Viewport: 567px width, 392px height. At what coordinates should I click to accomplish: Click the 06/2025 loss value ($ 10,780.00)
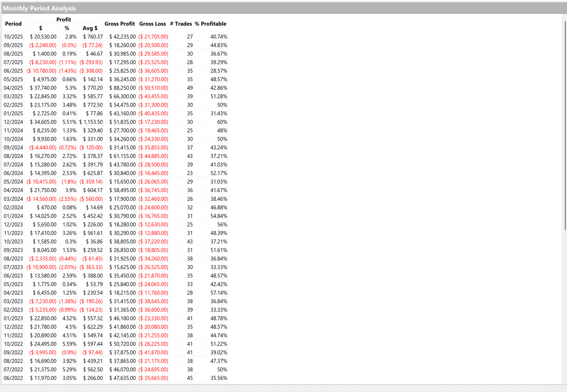41,71
